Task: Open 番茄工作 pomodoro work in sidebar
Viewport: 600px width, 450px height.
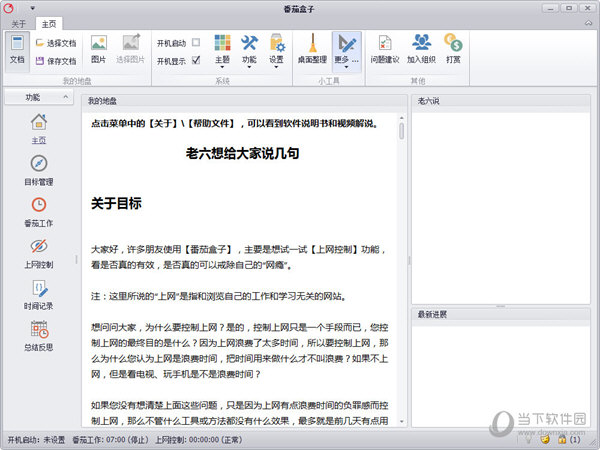Action: [39, 212]
